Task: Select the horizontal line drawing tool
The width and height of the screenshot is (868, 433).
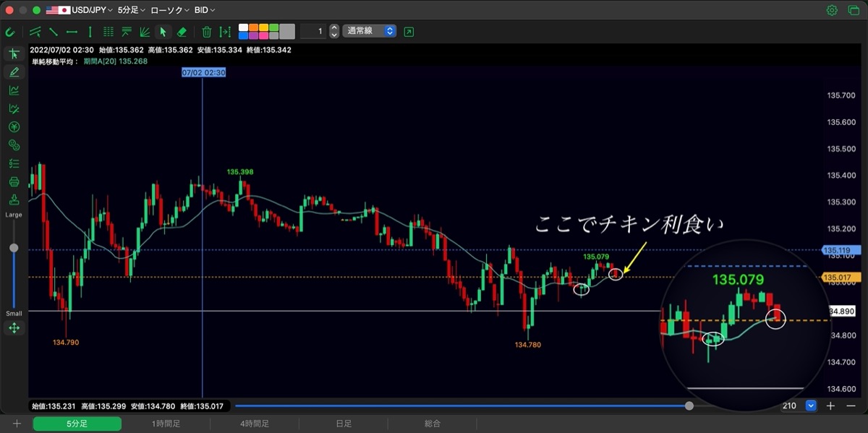Action: (x=72, y=32)
